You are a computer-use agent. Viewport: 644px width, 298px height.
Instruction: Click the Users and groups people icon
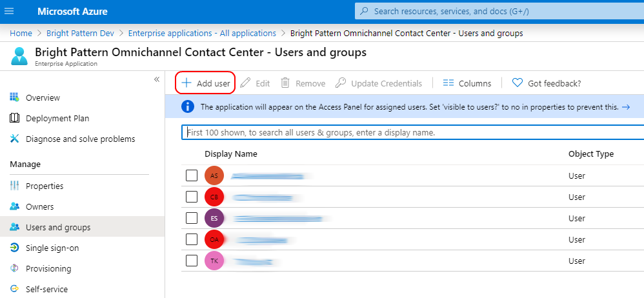tap(14, 227)
